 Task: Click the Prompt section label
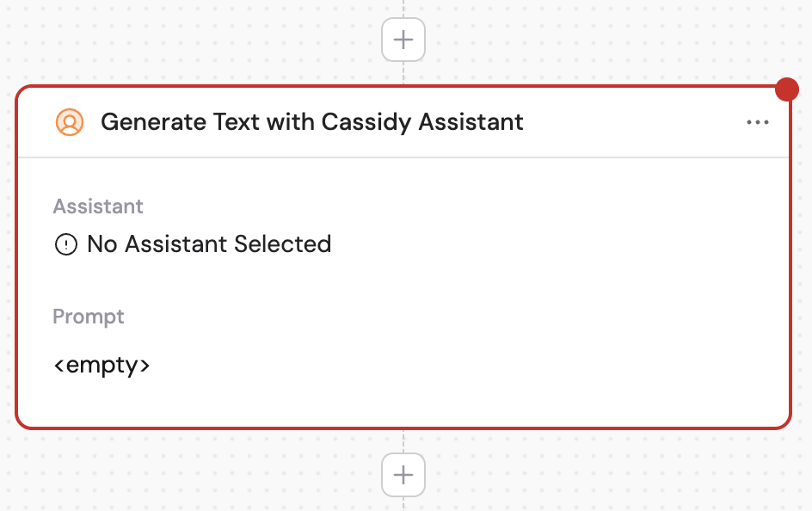[89, 317]
